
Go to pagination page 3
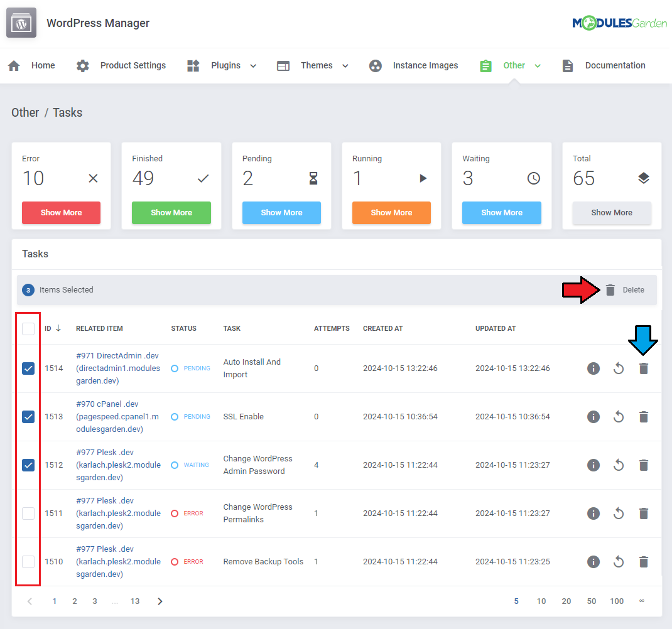pos(95,601)
